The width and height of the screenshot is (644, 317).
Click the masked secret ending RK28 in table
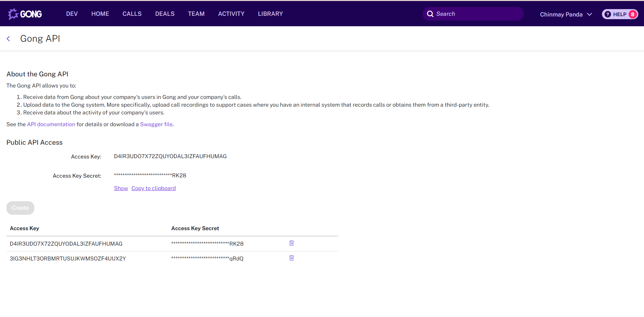(207, 244)
